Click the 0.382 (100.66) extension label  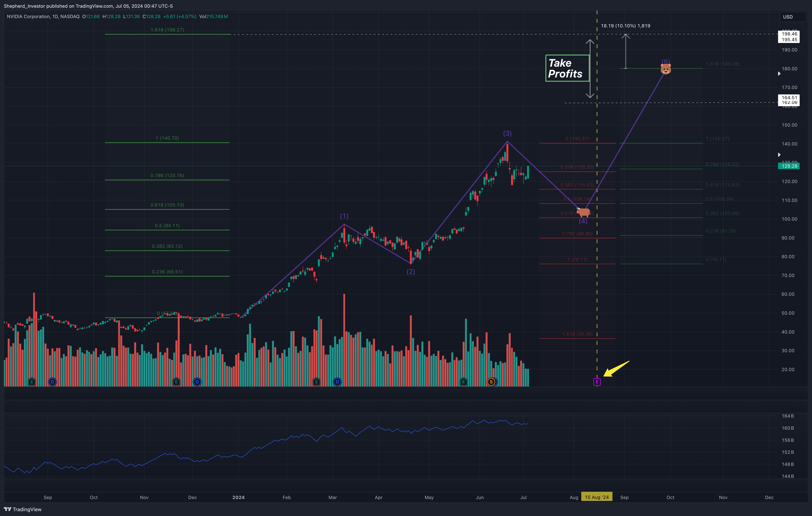coord(723,213)
